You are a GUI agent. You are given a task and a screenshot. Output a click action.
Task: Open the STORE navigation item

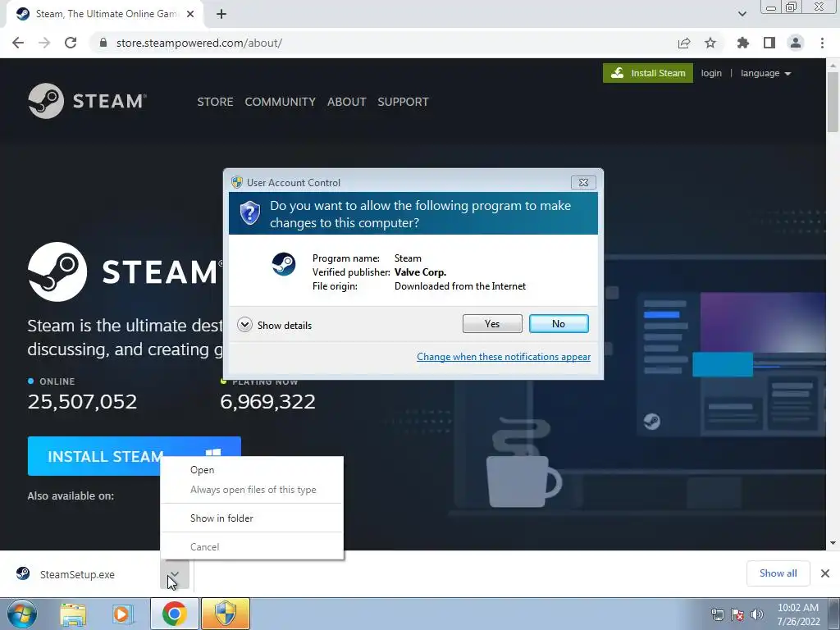tap(215, 102)
